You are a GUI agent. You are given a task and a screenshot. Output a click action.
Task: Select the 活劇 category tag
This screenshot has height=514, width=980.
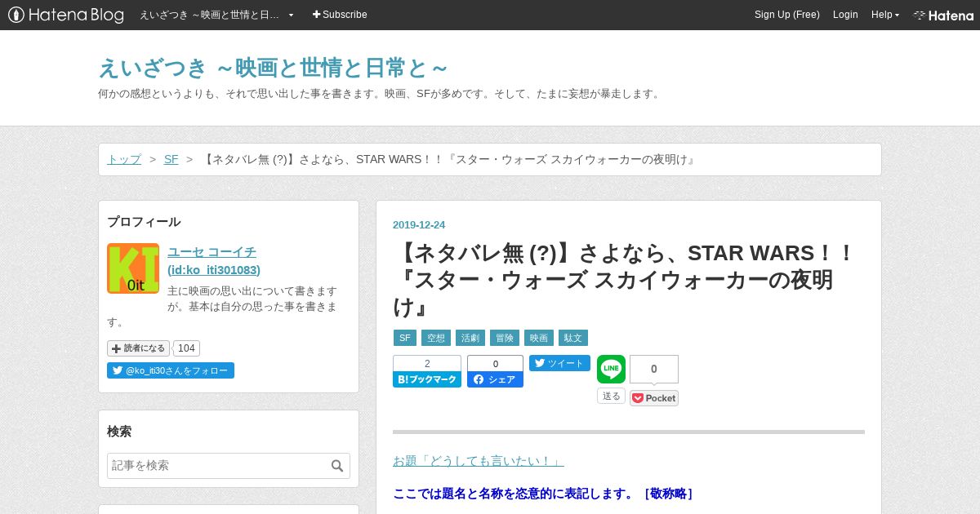point(470,338)
